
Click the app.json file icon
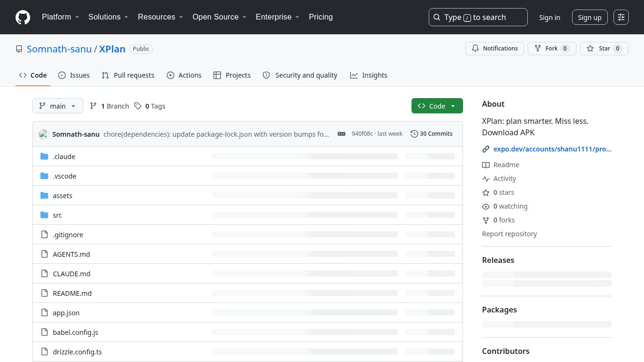click(44, 312)
